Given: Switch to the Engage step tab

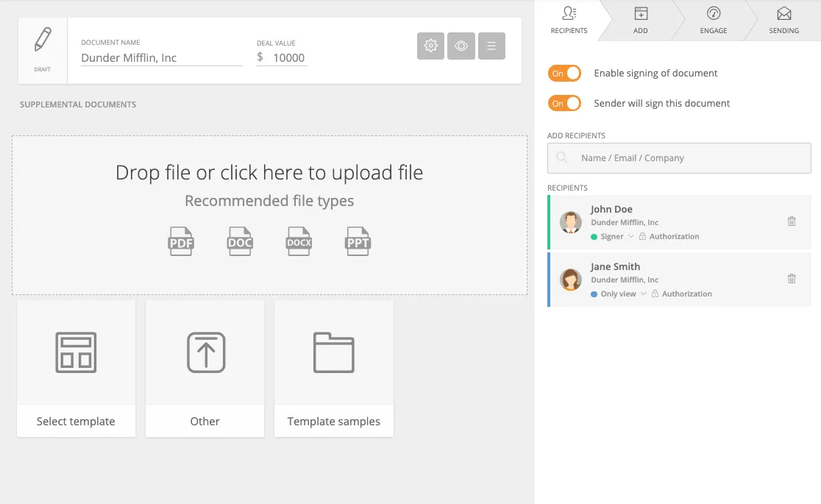Looking at the screenshot, I should (x=714, y=21).
